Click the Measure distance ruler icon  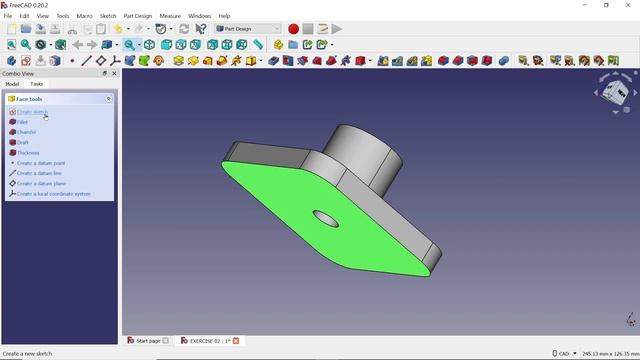click(258, 44)
